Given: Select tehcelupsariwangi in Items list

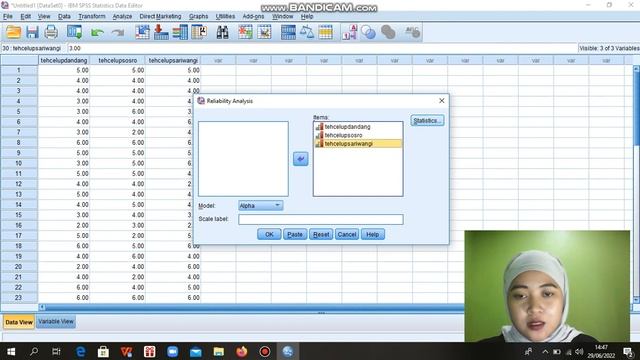Looking at the screenshot, I should (x=358, y=144).
